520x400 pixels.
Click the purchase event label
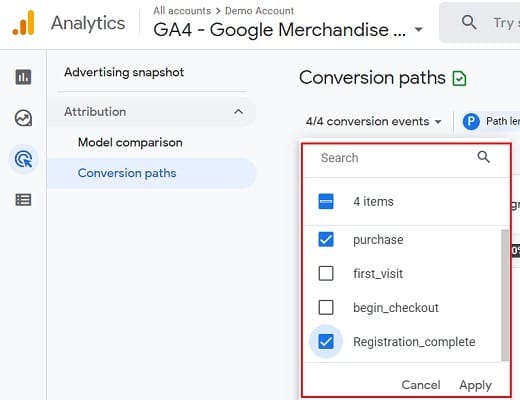click(x=378, y=240)
